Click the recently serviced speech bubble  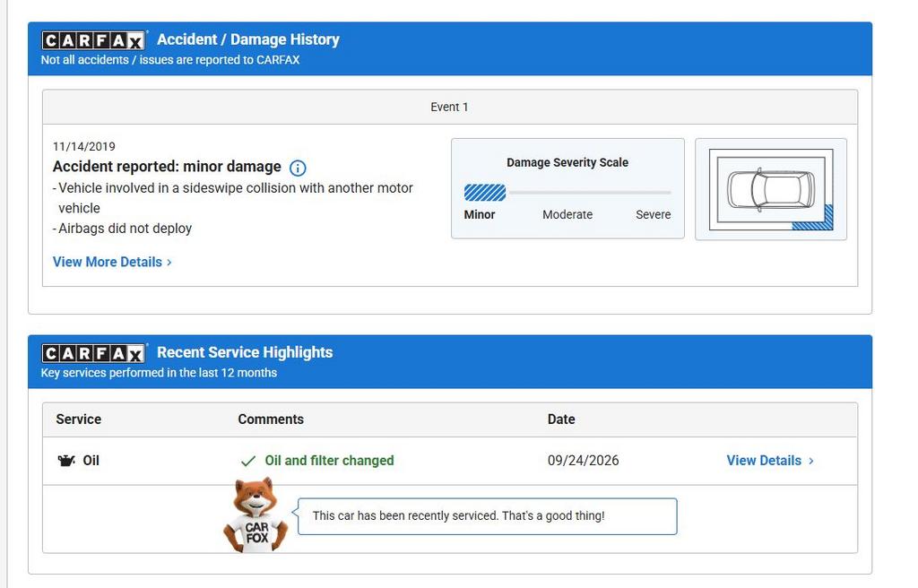click(487, 516)
